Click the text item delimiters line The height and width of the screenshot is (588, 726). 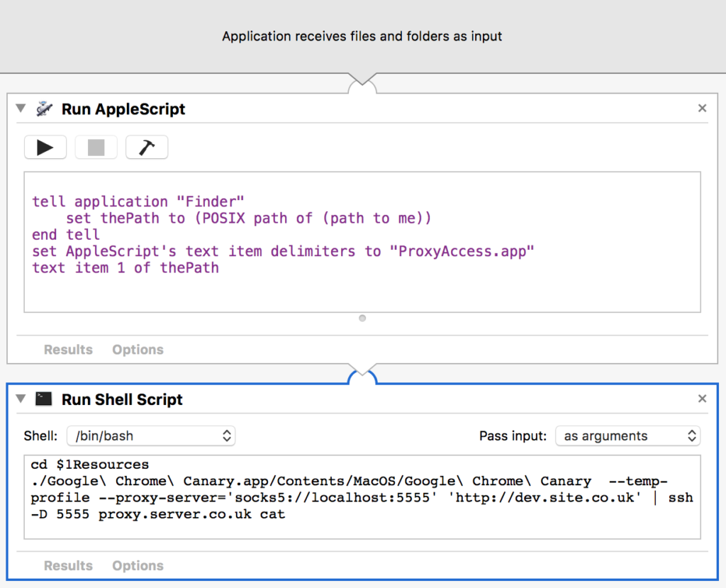click(283, 251)
